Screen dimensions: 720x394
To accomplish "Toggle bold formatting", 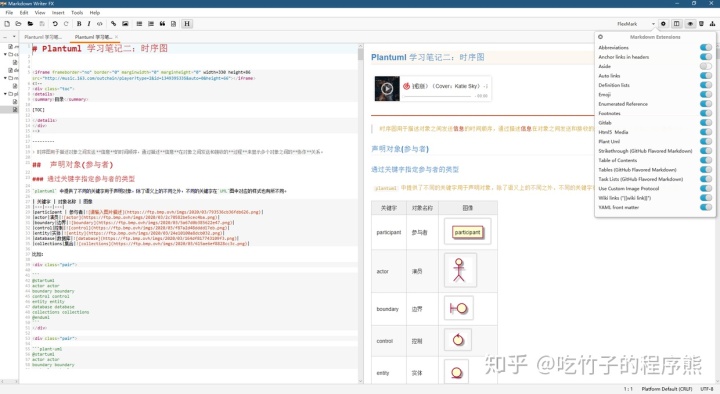I will [x=79, y=24].
